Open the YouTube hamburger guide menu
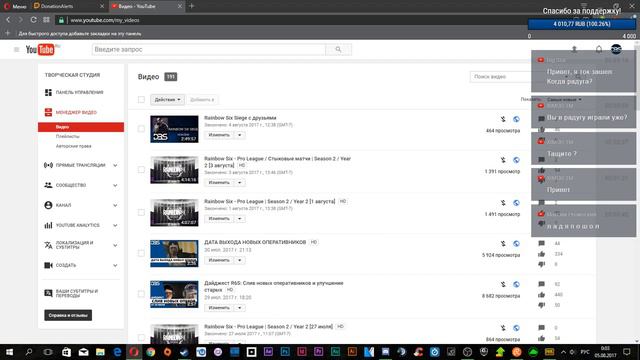The height and width of the screenshot is (360, 640). 16,49
